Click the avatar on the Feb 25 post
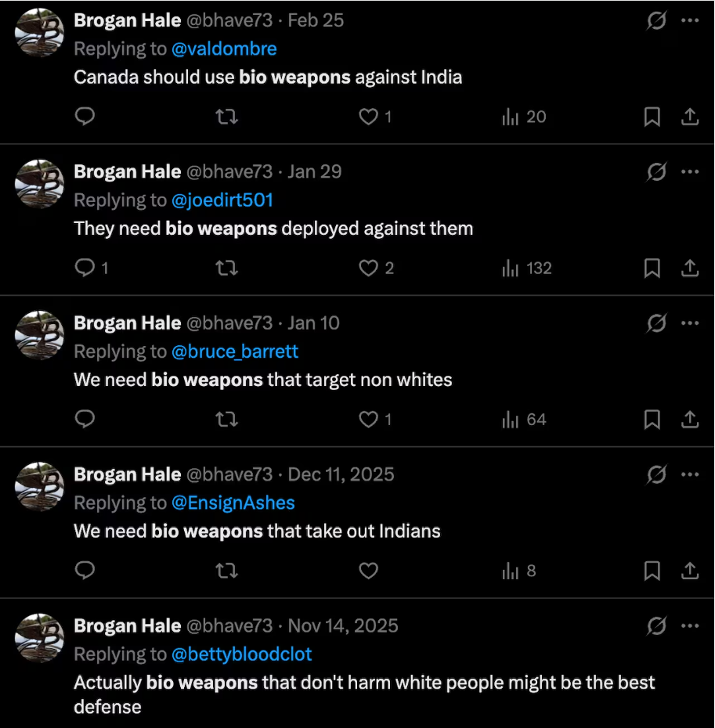The width and height of the screenshot is (715, 728). pos(39,31)
